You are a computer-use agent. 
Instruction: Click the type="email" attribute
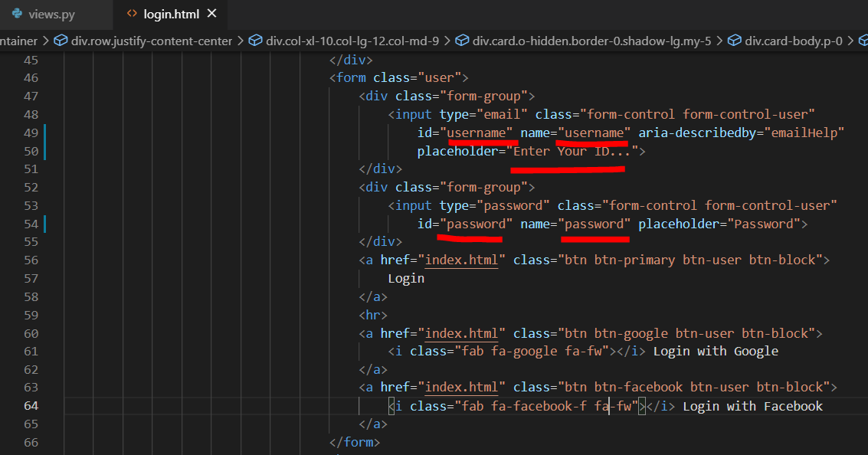click(x=483, y=115)
